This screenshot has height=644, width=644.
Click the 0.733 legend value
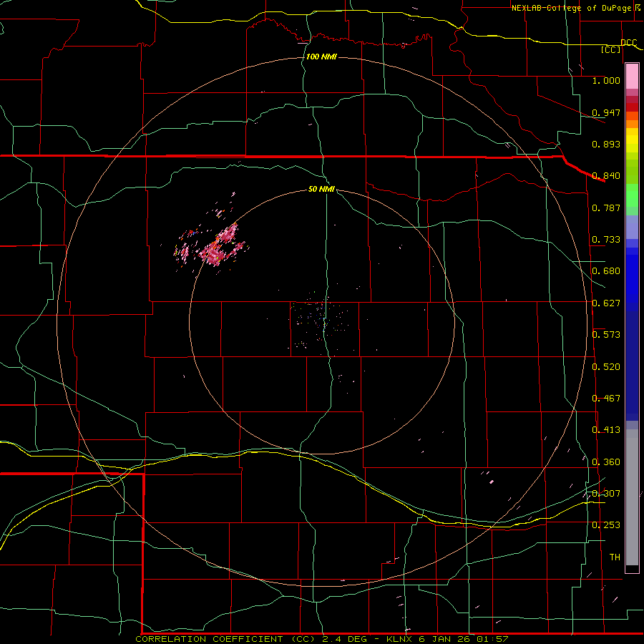tap(606, 240)
